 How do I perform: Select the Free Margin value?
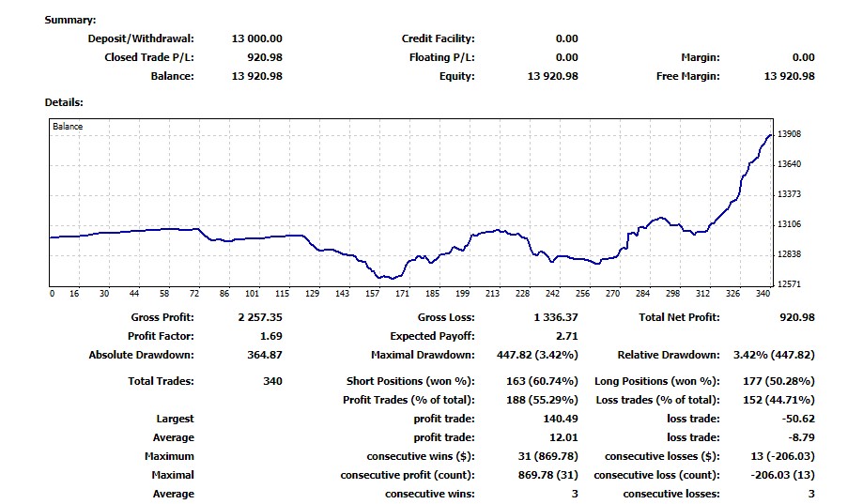pos(789,76)
